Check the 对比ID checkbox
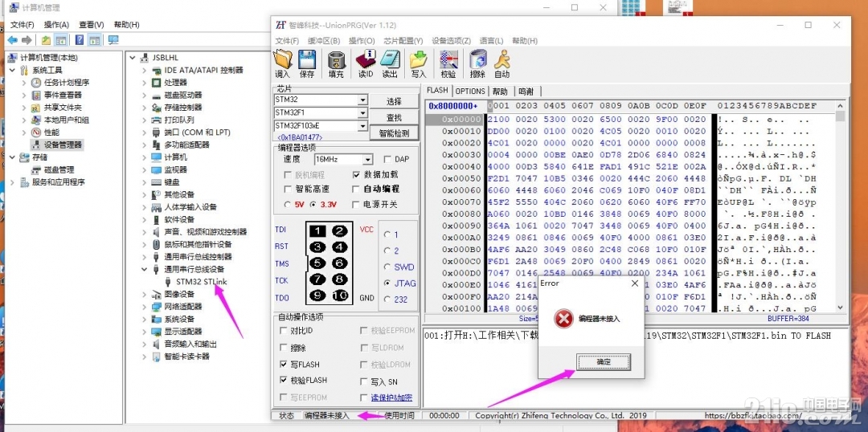The height and width of the screenshot is (432, 868). click(x=284, y=331)
